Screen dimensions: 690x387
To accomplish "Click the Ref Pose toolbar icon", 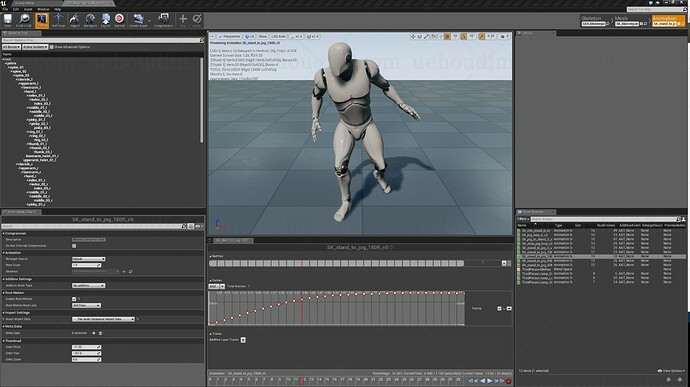I will point(58,20).
